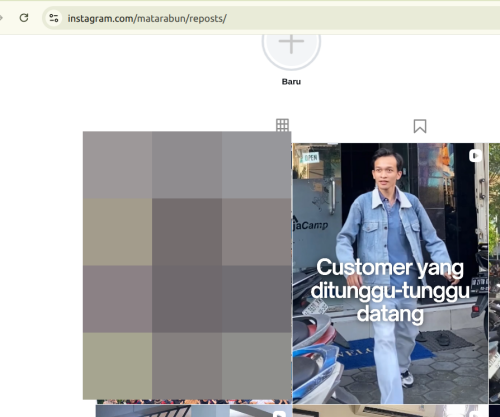Image resolution: width=500 pixels, height=417 pixels.
Task: Open the air conditioner ceiling thumbnail
Action: 390,411
